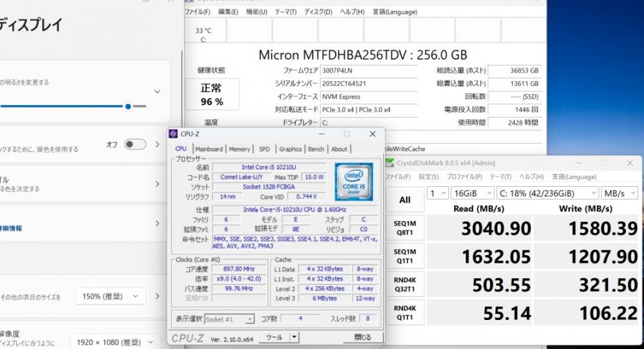
Task: Click the interface field NVM Express
Action: pos(369,97)
